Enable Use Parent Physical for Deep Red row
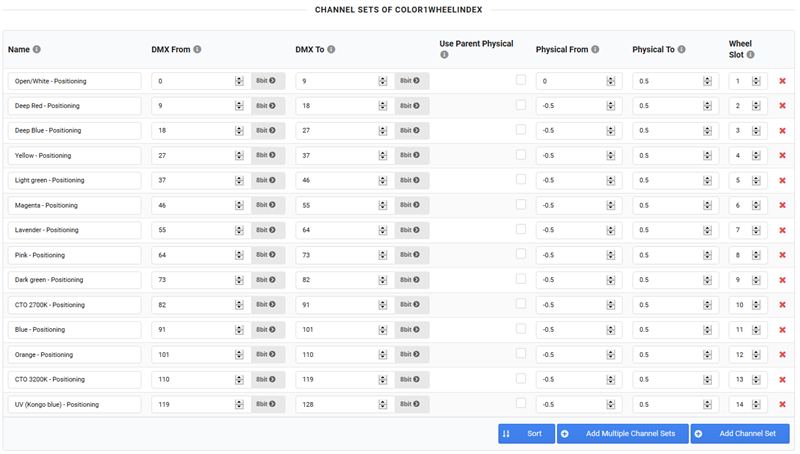 (520, 105)
